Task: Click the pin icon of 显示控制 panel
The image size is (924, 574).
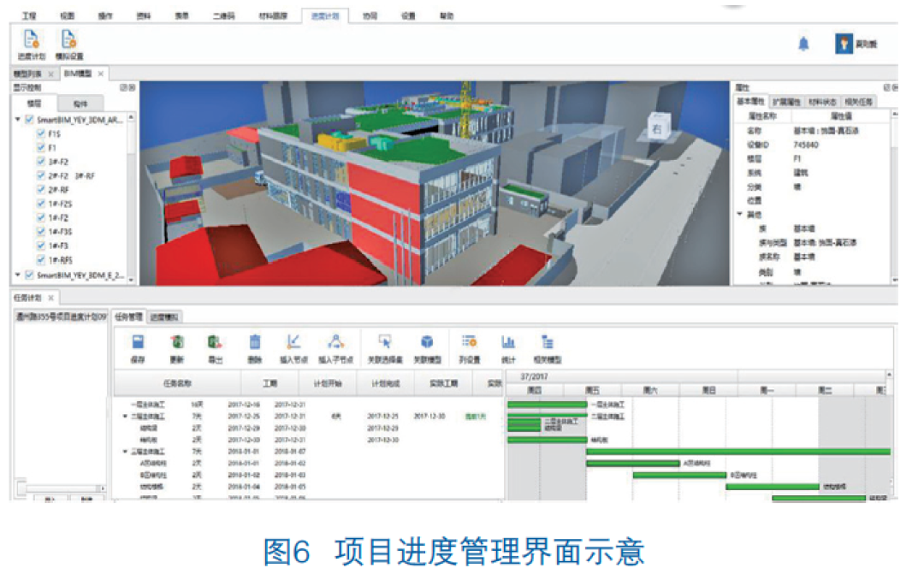Action: (x=124, y=87)
